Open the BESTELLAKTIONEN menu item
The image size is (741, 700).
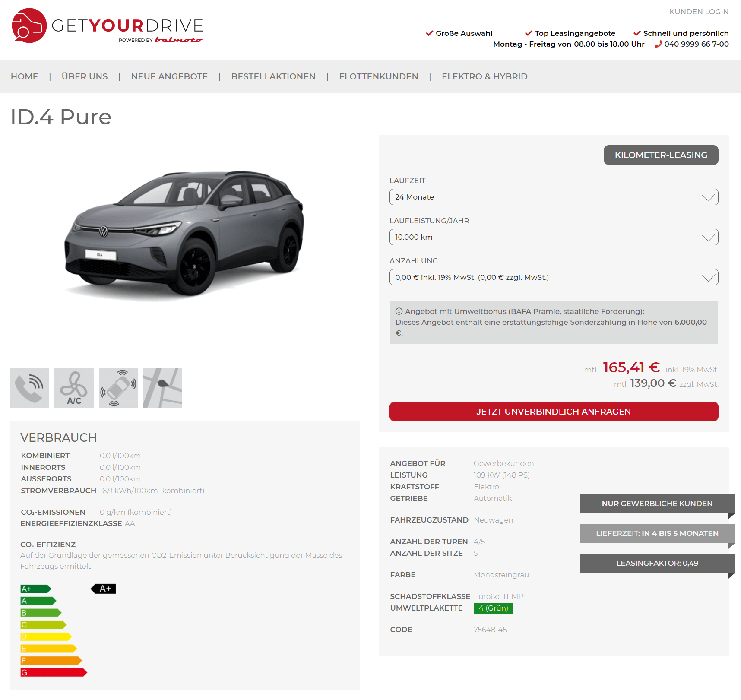(273, 76)
